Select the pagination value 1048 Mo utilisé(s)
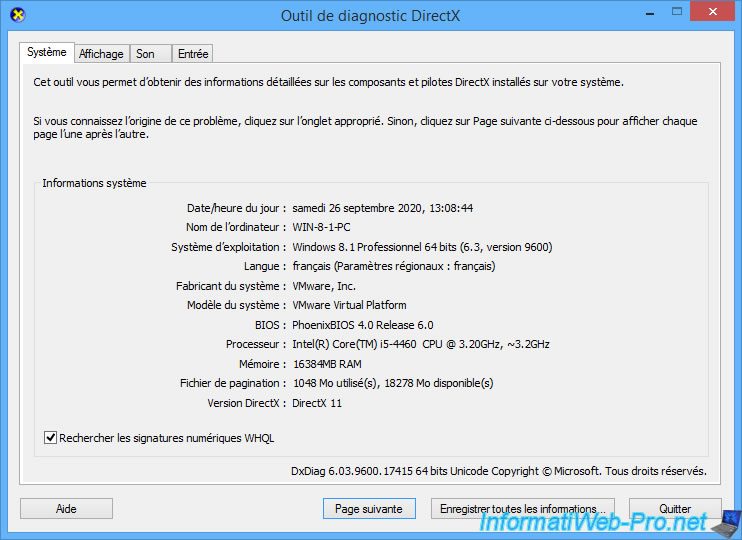This screenshot has width=742, height=540. click(393, 383)
